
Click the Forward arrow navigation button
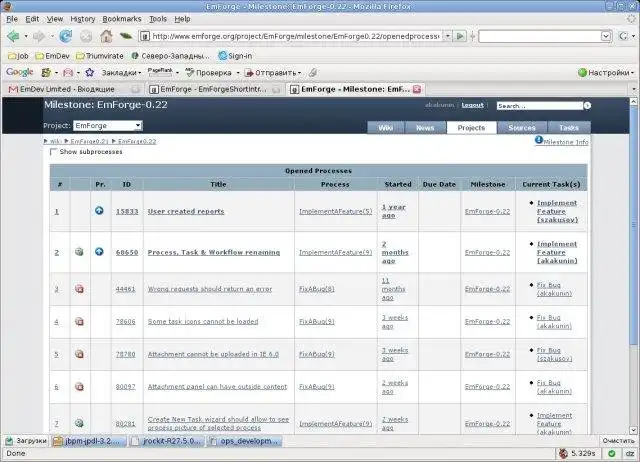39,36
